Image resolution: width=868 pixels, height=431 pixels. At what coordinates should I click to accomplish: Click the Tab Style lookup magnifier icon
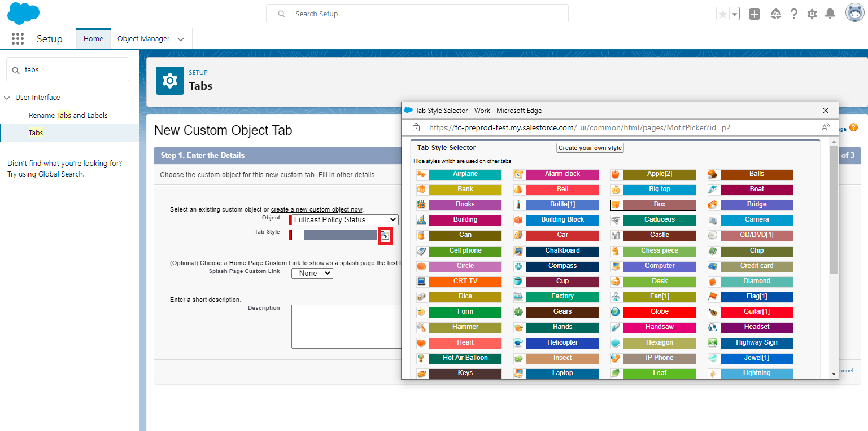coord(385,235)
